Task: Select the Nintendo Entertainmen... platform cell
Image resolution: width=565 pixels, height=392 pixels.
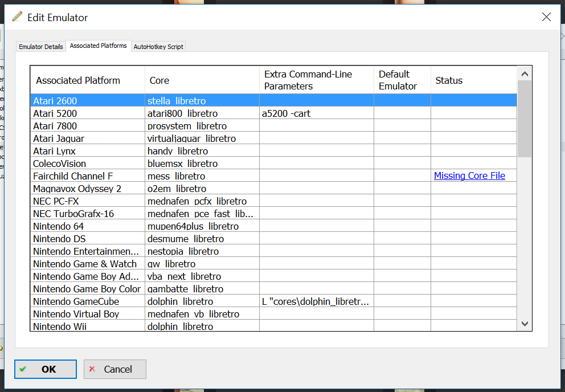Action: 88,251
